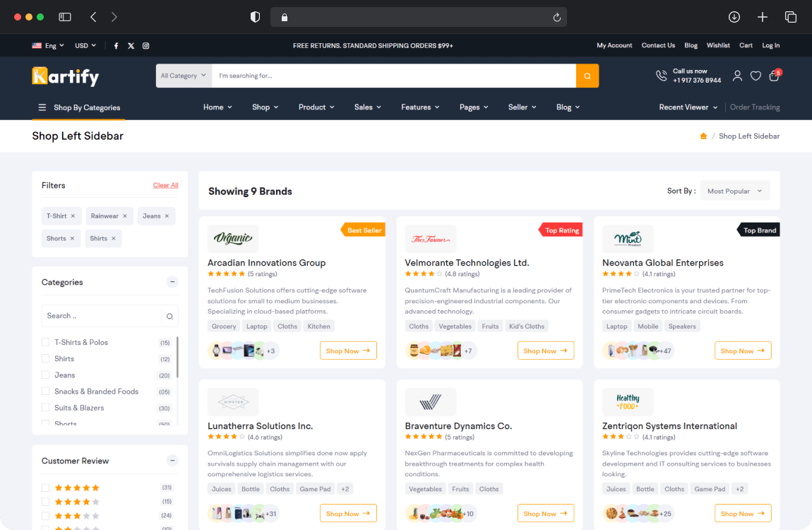The image size is (812, 530).
Task: Expand the Features navigation menu
Action: pos(420,107)
